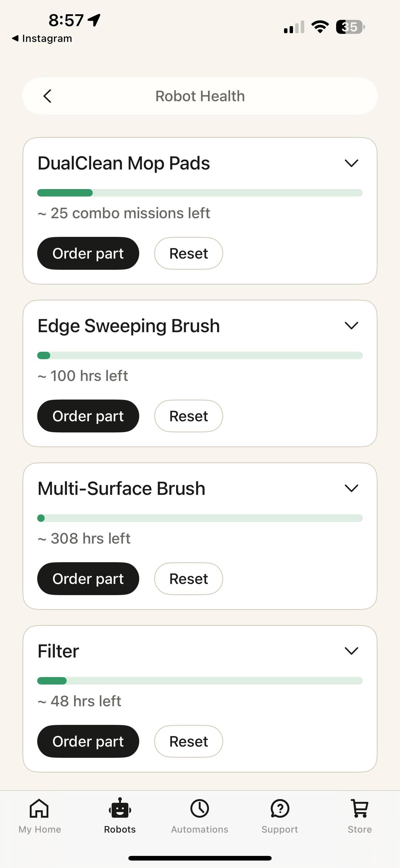Click the Filter life progress bar
This screenshot has width=400, height=868.
pyautogui.click(x=200, y=681)
